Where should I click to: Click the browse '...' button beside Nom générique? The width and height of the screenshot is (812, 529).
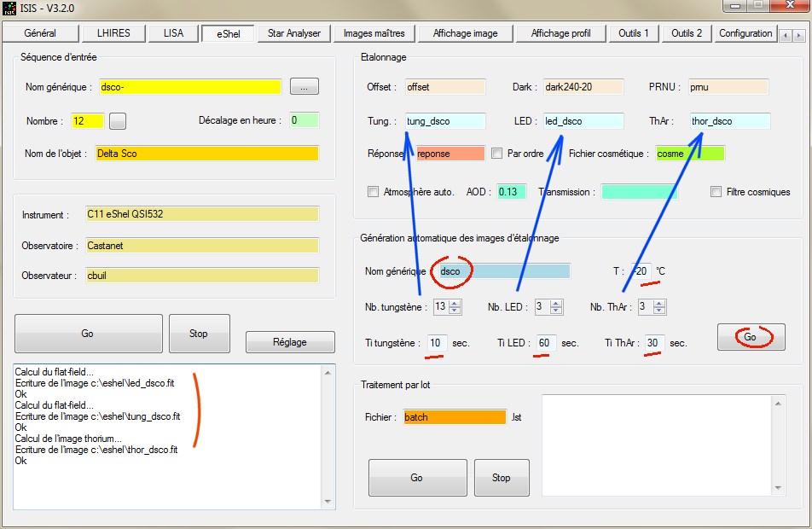tap(304, 86)
